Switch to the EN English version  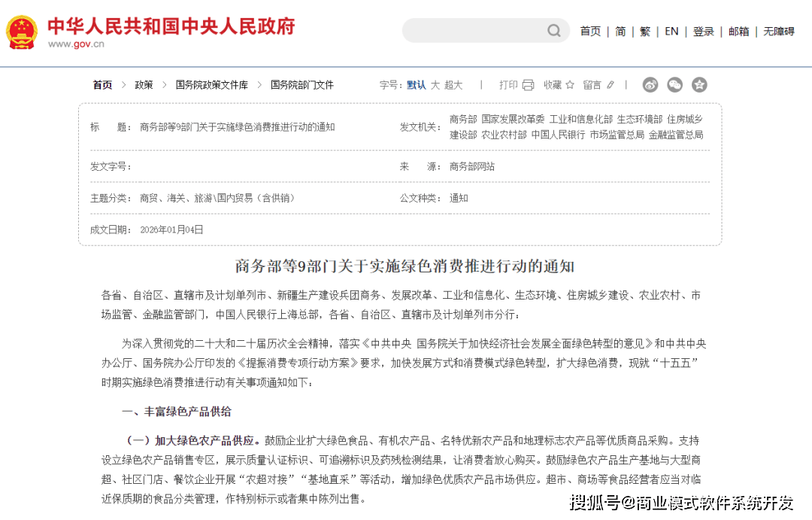point(671,31)
